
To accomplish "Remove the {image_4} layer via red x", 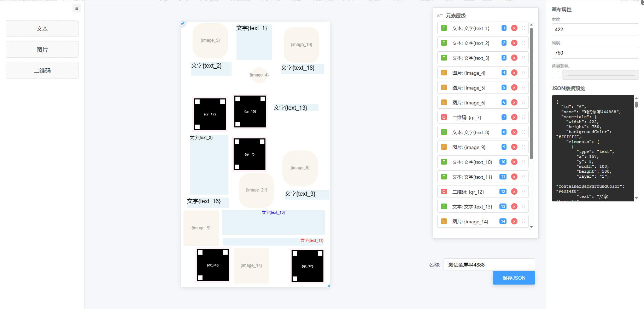I will coord(514,73).
